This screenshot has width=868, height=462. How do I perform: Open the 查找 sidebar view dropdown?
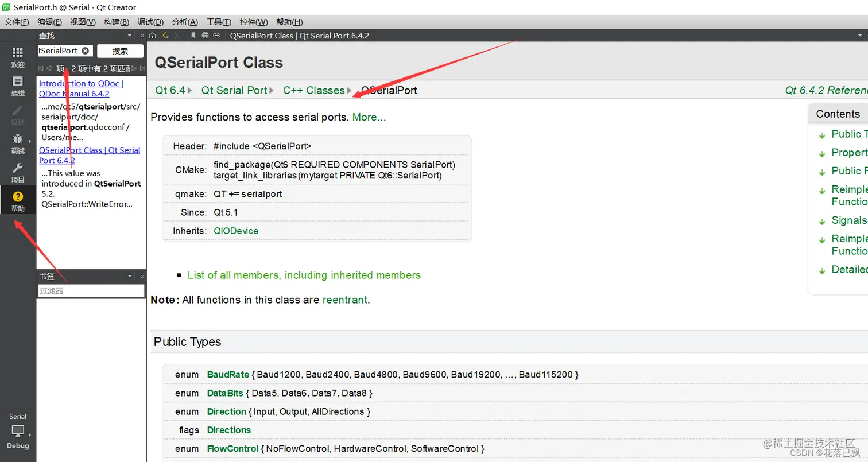tap(129, 36)
